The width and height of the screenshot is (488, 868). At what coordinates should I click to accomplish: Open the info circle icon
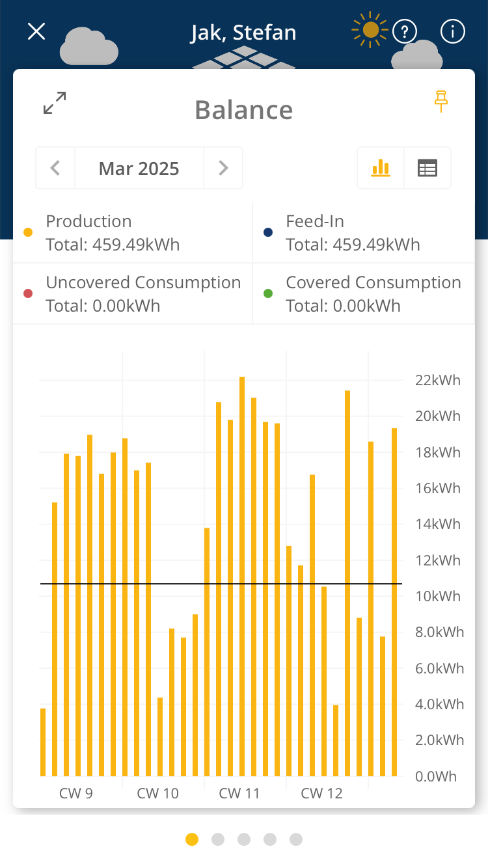[453, 31]
